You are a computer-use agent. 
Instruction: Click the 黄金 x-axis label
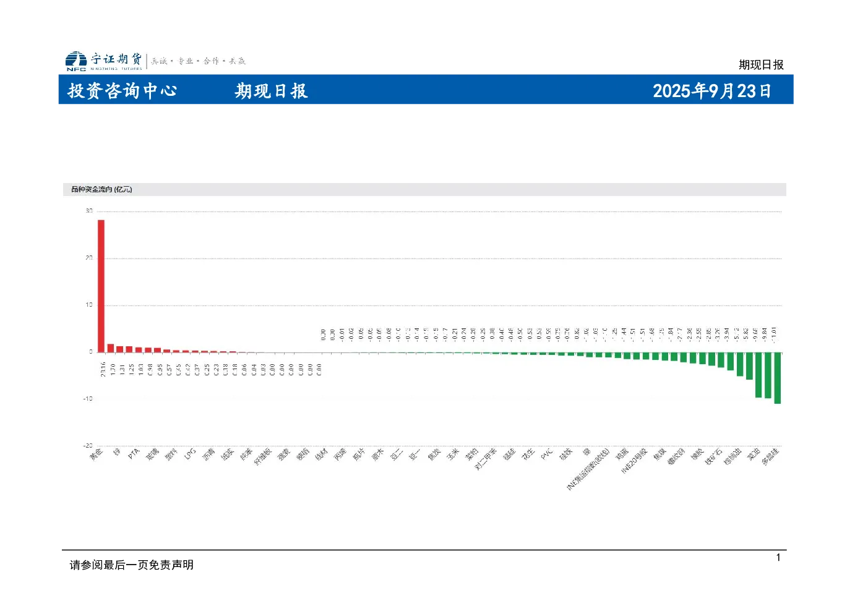pos(97,454)
